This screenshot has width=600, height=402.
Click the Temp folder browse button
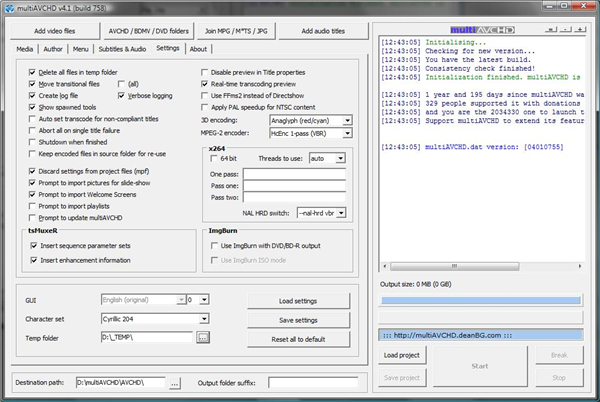coord(203,338)
